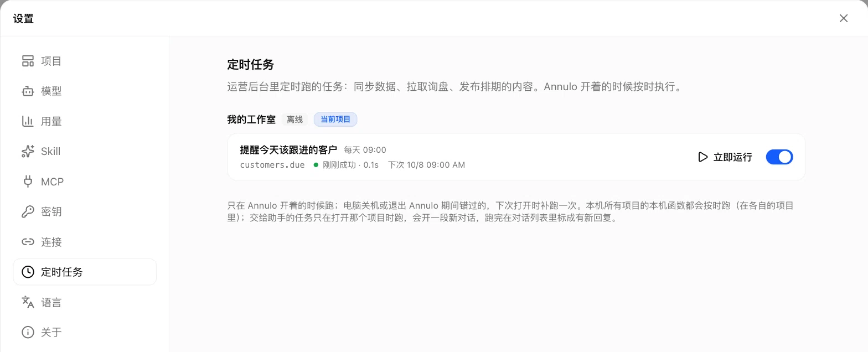Open the 连接 settings section

click(x=85, y=242)
